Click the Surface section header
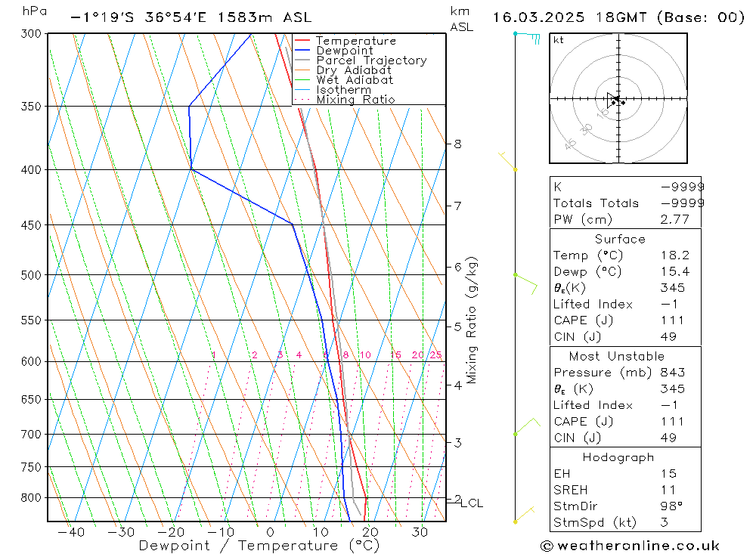756x554 pixels. pyautogui.click(x=620, y=239)
